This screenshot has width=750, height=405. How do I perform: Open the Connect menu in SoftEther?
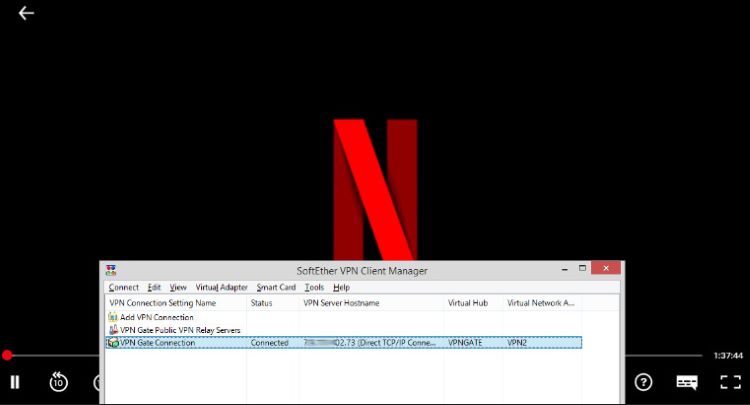[123, 287]
